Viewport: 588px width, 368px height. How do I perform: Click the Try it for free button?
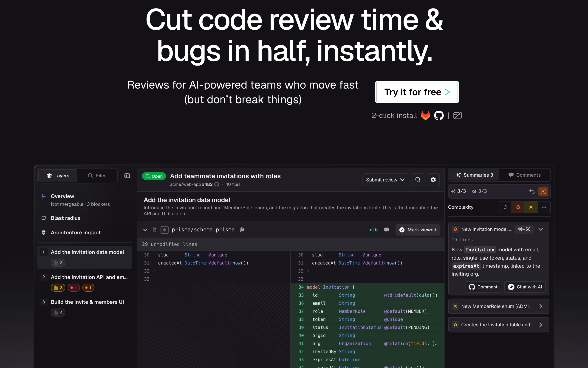(417, 92)
